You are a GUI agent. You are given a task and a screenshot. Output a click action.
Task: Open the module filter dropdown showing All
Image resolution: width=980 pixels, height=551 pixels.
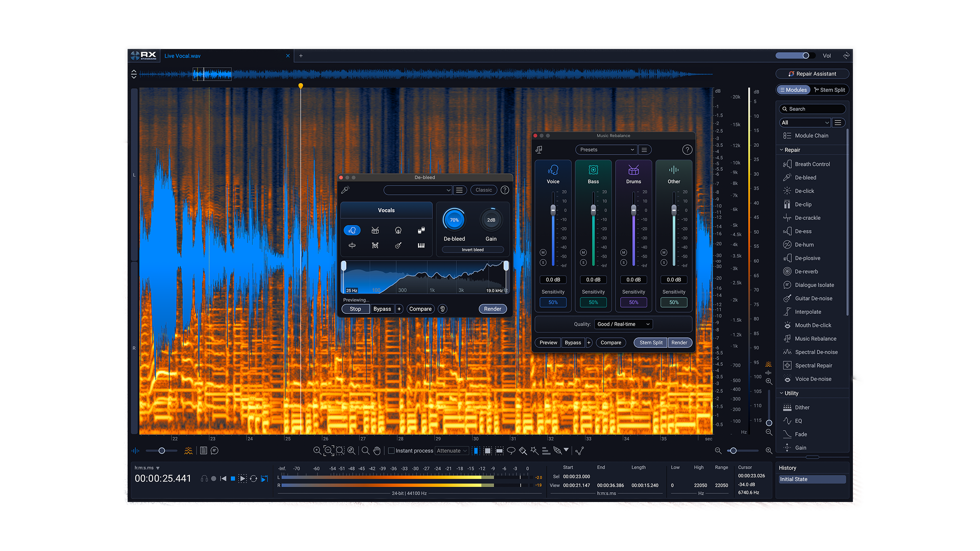805,122
